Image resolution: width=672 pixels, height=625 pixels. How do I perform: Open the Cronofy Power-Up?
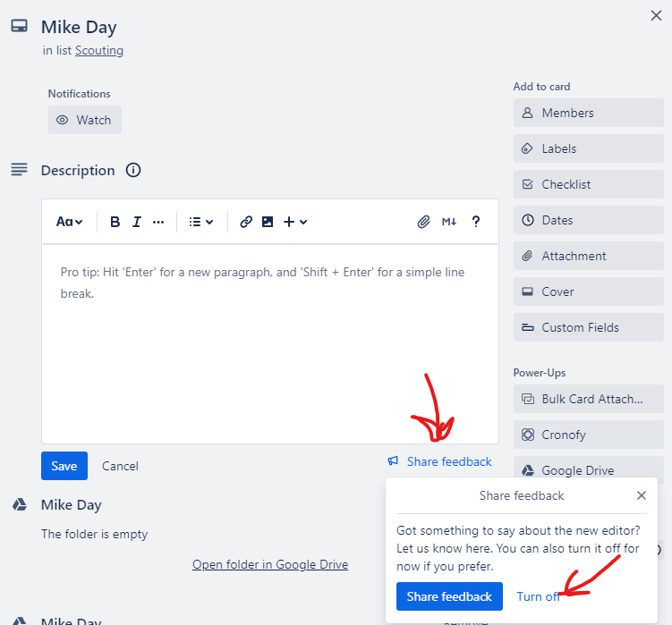pos(589,435)
